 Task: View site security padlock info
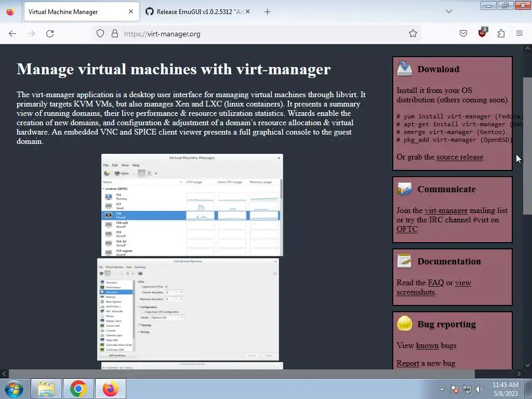pos(115,34)
